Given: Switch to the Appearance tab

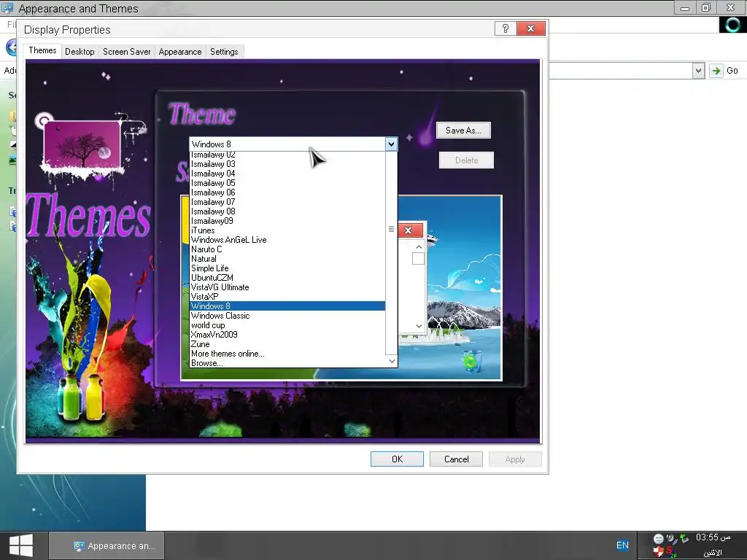Looking at the screenshot, I should coord(180,52).
